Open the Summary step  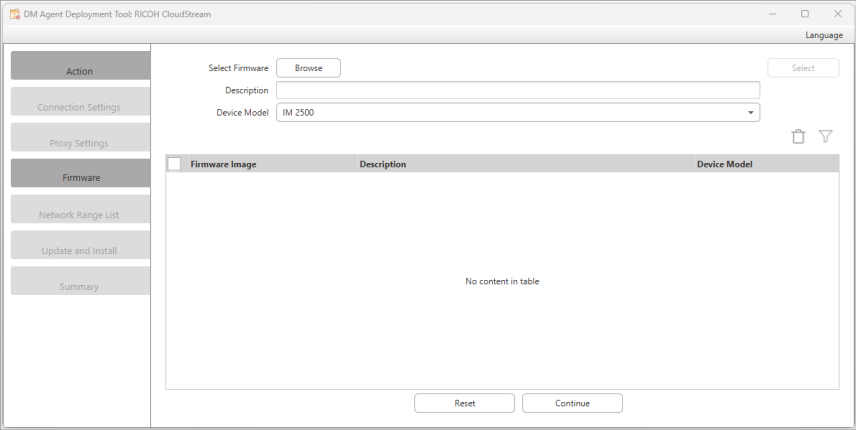pyautogui.click(x=80, y=282)
